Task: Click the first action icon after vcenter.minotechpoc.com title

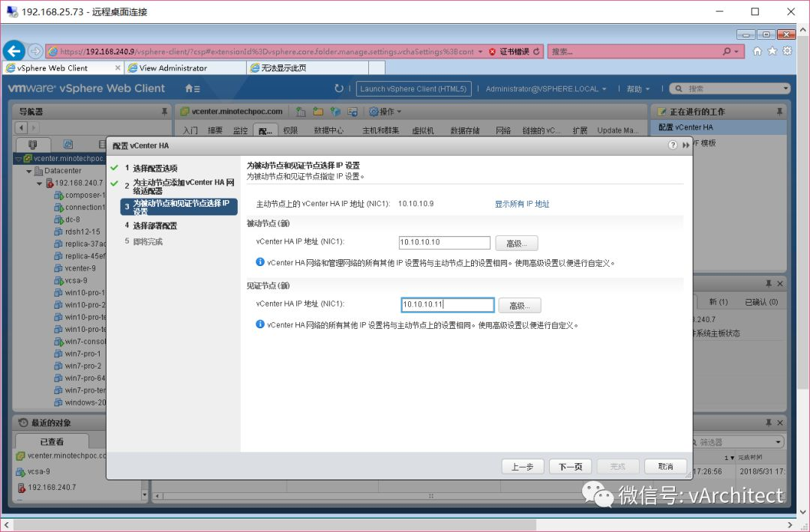Action: [x=301, y=112]
